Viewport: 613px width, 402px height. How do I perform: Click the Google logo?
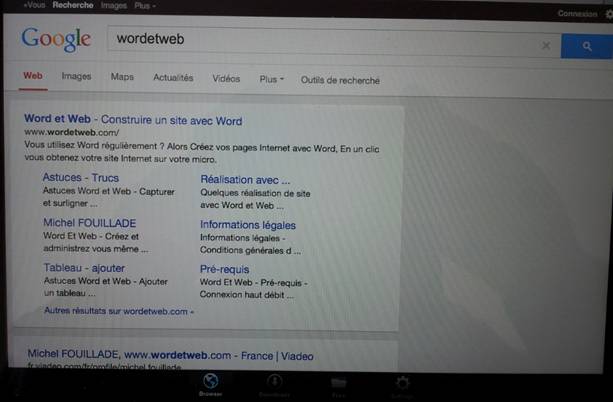(56, 39)
